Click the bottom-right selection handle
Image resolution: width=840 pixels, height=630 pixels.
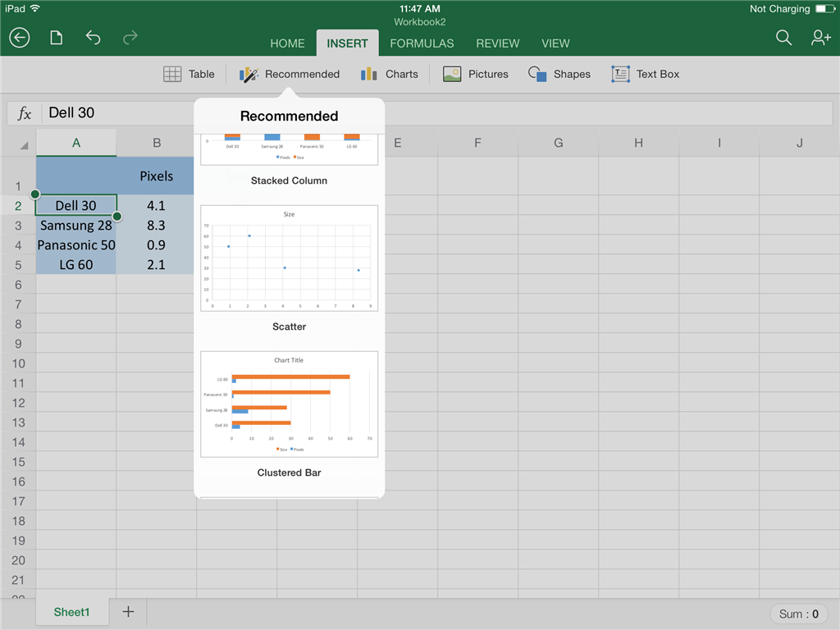pyautogui.click(x=116, y=217)
